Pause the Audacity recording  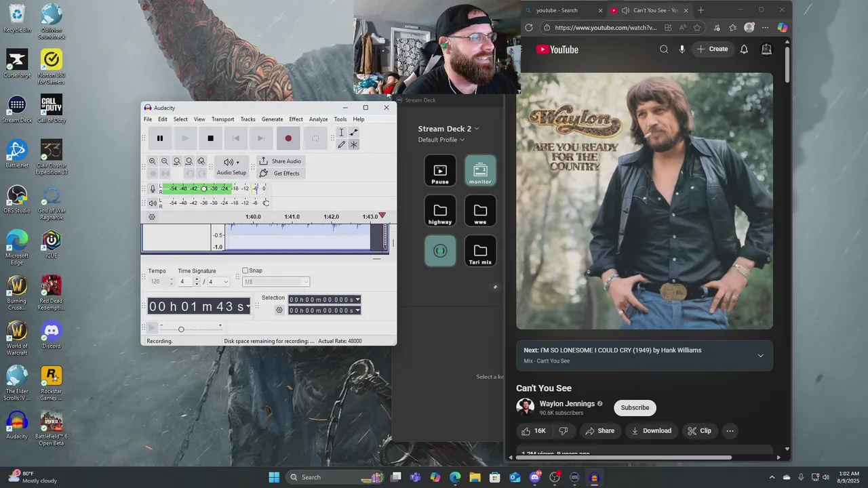pyautogui.click(x=160, y=138)
